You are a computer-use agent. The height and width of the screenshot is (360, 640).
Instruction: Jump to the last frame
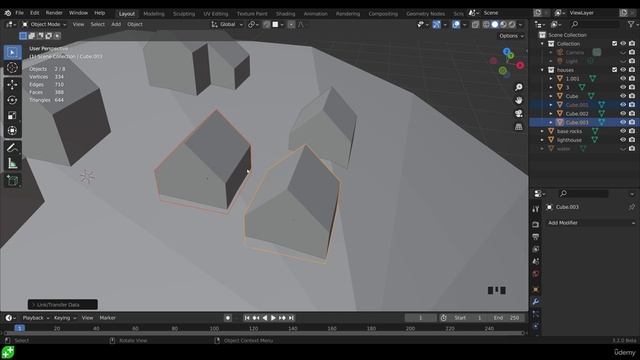coord(291,318)
